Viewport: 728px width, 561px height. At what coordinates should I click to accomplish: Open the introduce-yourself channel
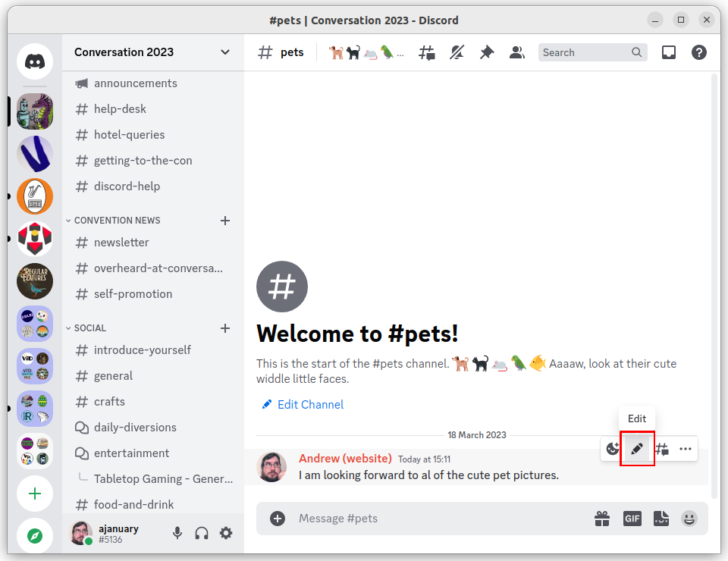153,350
